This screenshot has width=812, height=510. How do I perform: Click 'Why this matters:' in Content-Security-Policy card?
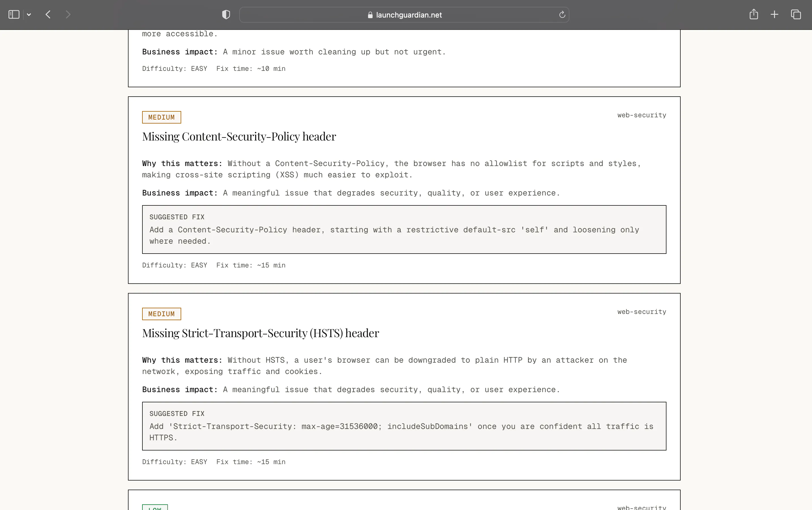[x=182, y=163]
